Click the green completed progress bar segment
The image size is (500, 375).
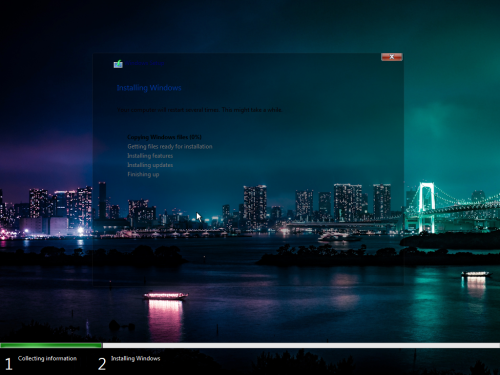(51, 345)
